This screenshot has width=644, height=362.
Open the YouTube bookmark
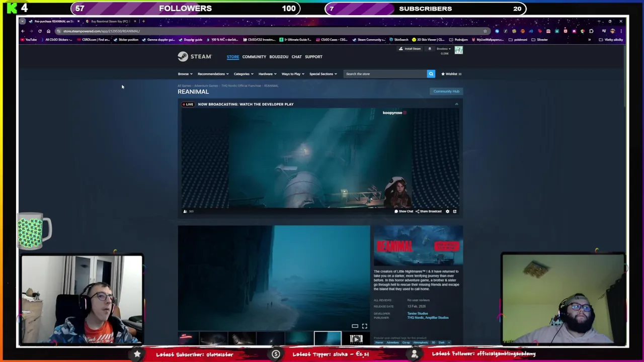[x=29, y=40]
